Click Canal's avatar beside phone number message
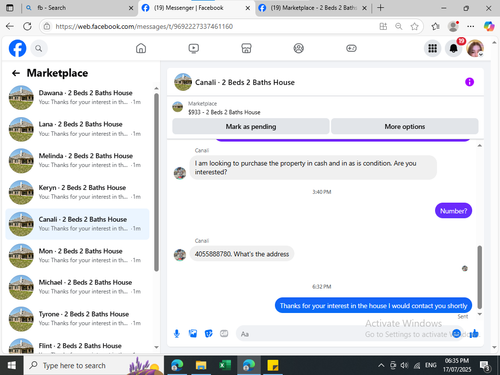Image resolution: width=500 pixels, height=375 pixels. [x=180, y=255]
